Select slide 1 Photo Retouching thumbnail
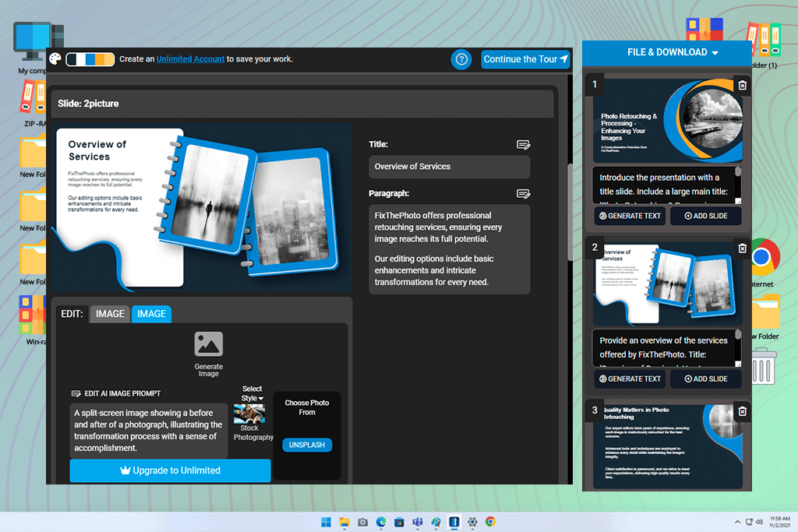Viewport: 798px width, 532px height. (667, 121)
